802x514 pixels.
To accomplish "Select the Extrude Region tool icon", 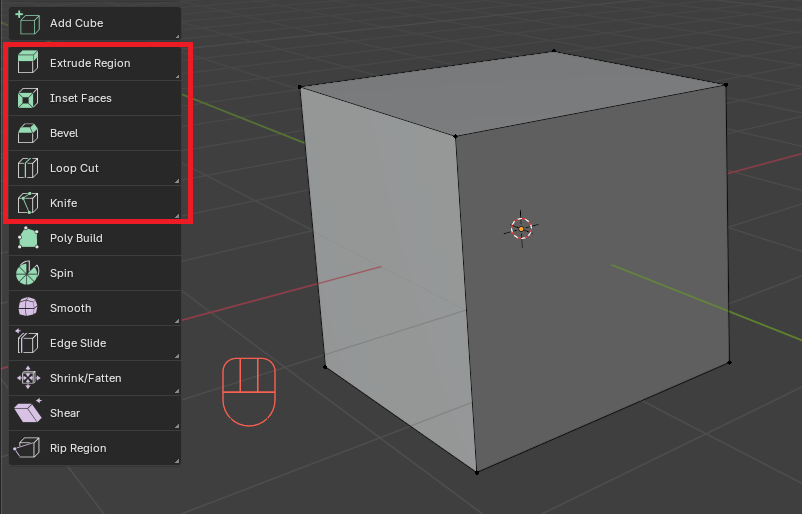I will coord(28,62).
